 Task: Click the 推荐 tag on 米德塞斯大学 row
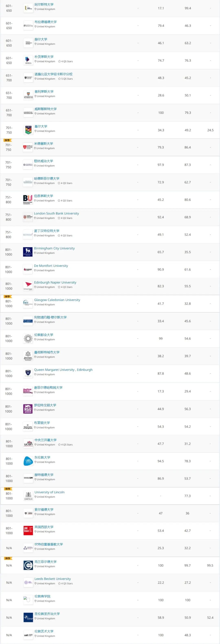[8, 140]
